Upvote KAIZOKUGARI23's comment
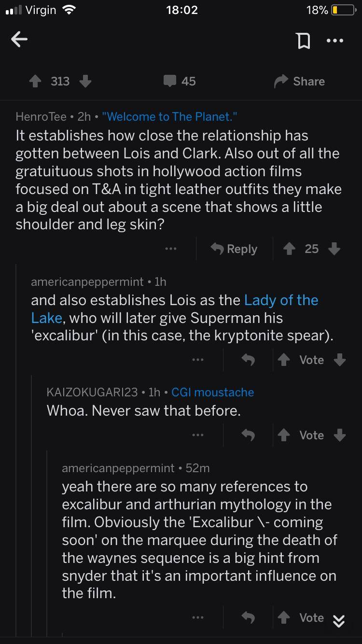This screenshot has height=644, width=362. (x=284, y=435)
